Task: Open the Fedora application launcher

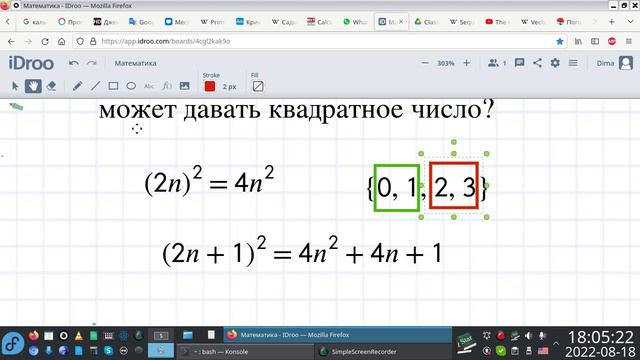Action: pos(13,343)
